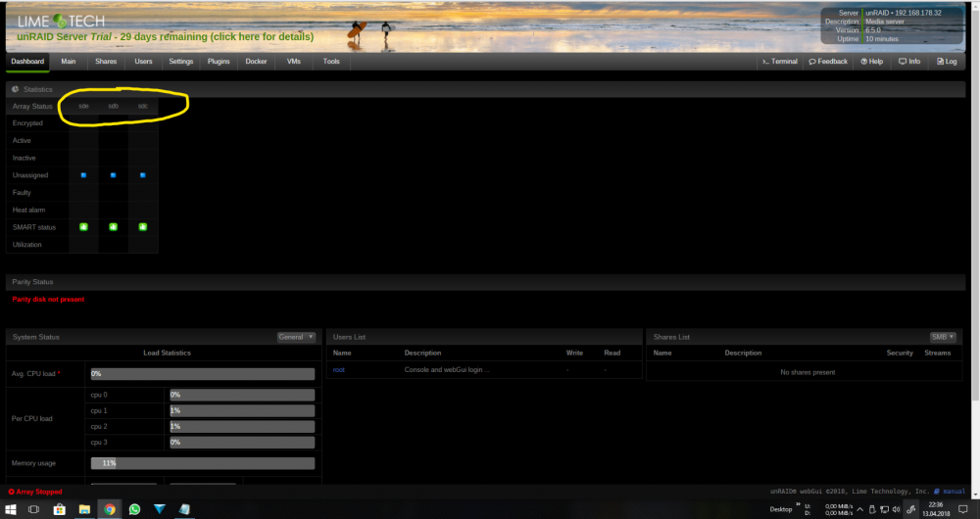The height and width of the screenshot is (519, 980).
Task: Click the Shares List Security column header
Action: (900, 353)
